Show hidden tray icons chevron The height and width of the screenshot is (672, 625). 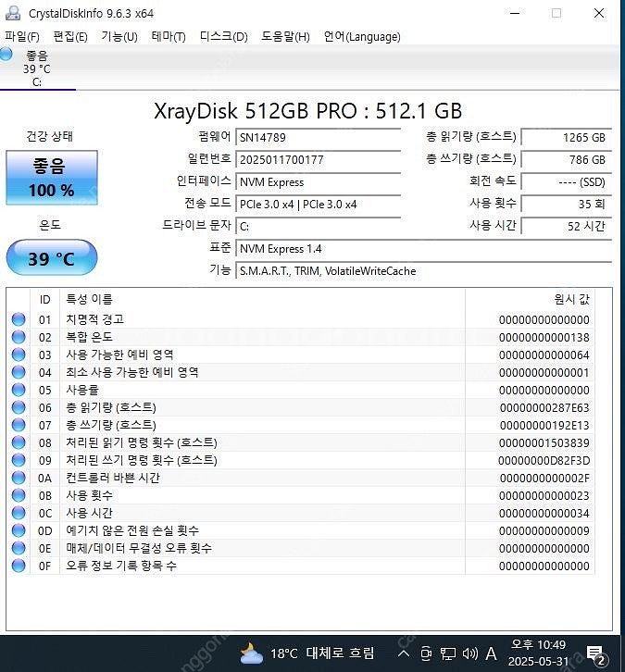coord(404,653)
